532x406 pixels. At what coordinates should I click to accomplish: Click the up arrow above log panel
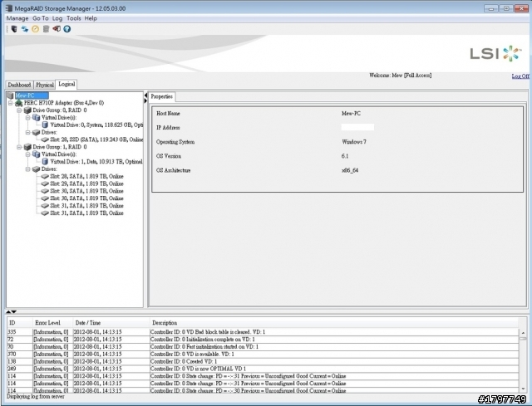pyautogui.click(x=8, y=311)
